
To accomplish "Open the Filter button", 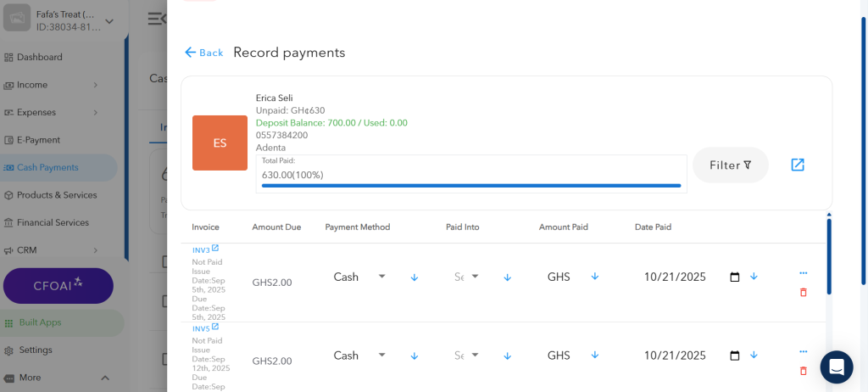I will tap(730, 165).
